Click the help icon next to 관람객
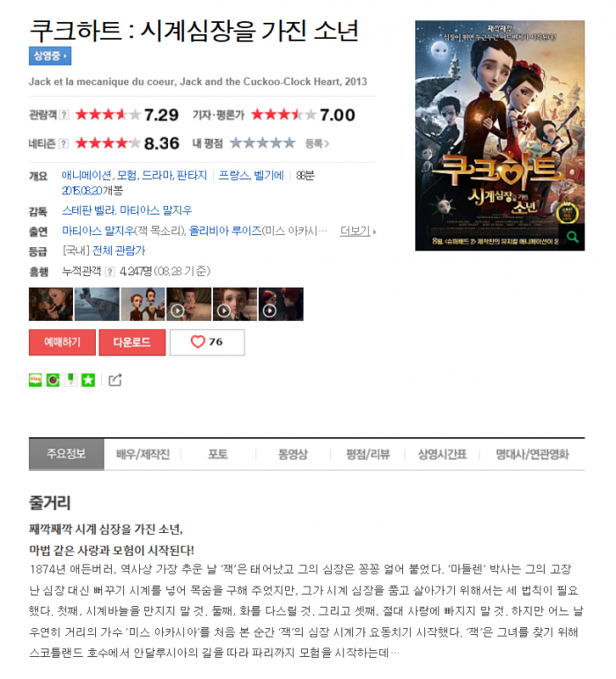The width and height of the screenshot is (616, 679). (64, 114)
